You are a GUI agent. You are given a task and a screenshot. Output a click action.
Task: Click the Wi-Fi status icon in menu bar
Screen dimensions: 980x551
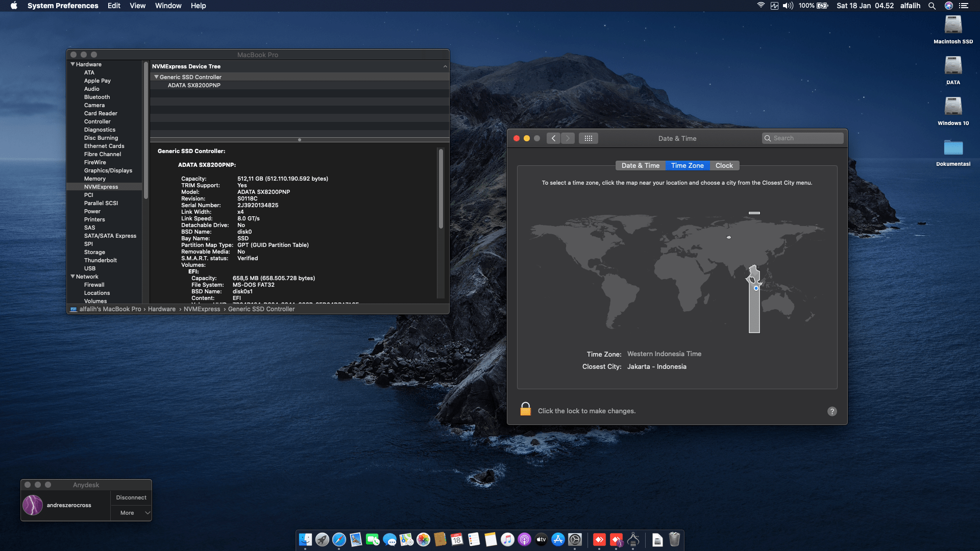(x=761, y=6)
